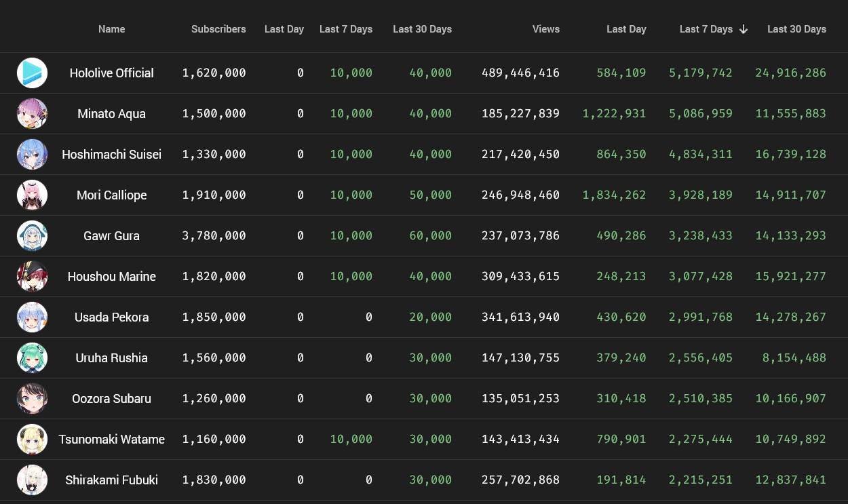Viewport: 848px width, 504px height.
Task: Select Mori Calliope's profile picture
Action: point(32,195)
